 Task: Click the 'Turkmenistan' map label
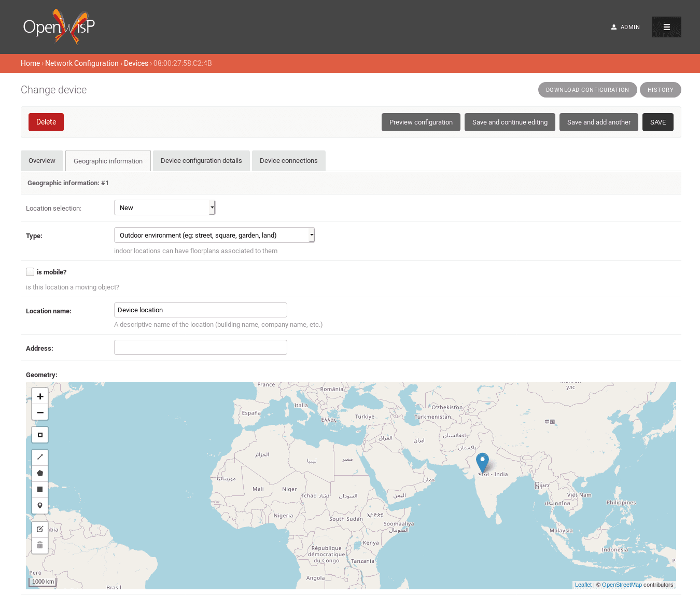(432, 417)
